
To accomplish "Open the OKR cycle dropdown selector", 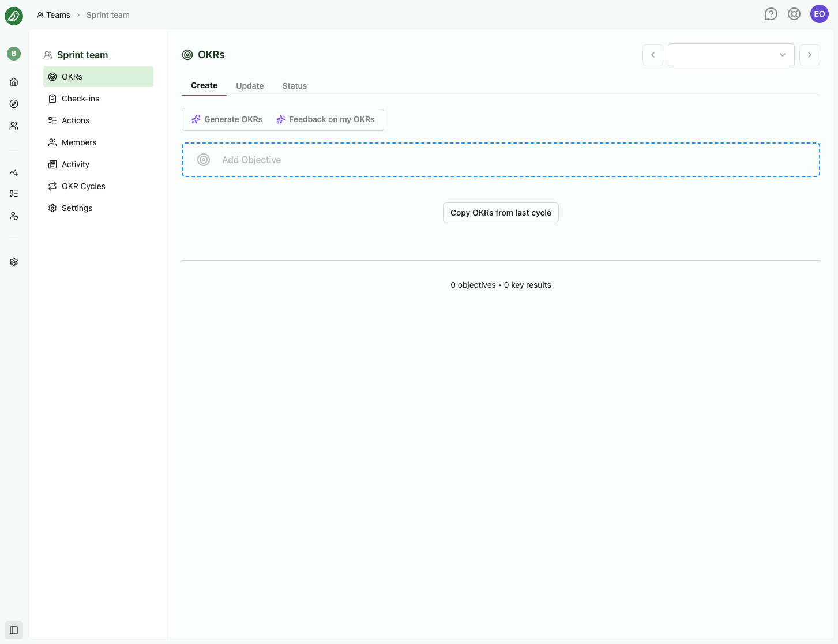I will click(x=731, y=55).
